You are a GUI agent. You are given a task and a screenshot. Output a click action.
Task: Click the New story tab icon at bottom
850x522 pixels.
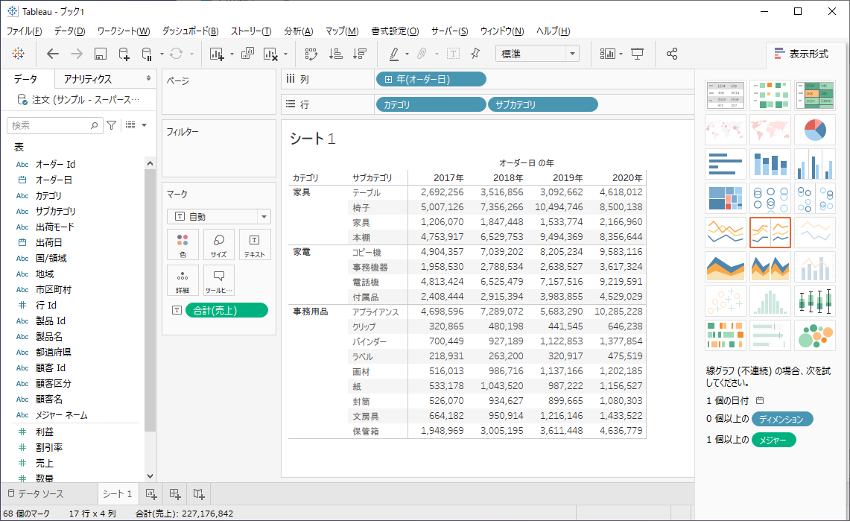[x=199, y=494]
